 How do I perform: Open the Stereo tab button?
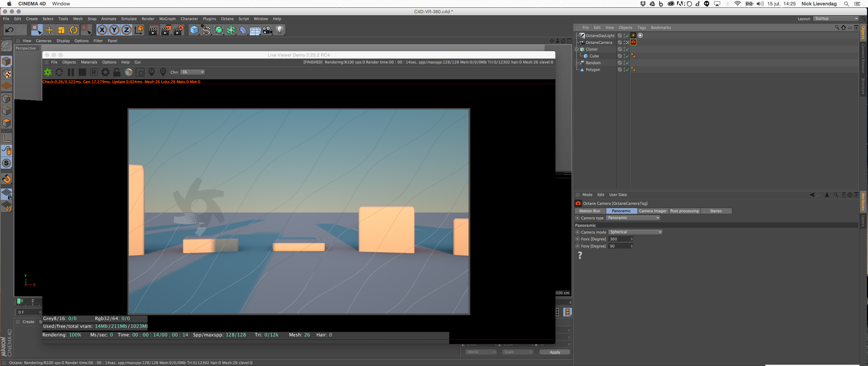coord(716,211)
